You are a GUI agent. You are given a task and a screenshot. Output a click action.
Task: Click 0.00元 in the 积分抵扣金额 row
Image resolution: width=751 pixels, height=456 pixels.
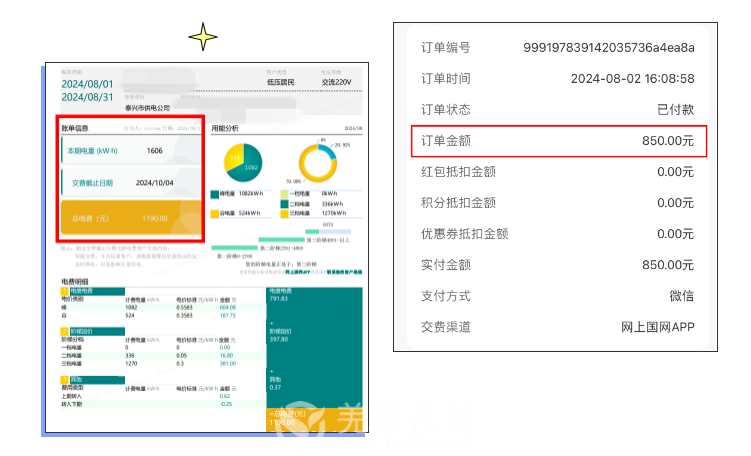click(675, 203)
